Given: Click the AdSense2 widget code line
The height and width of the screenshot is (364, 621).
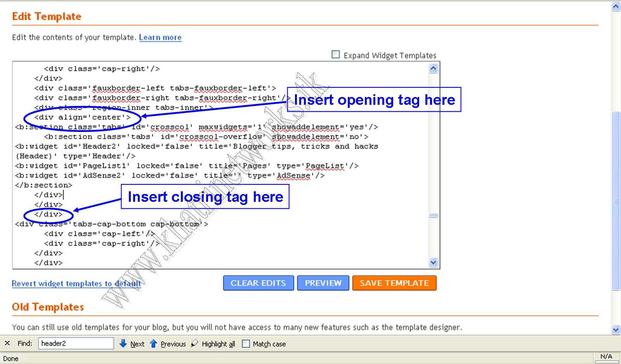Looking at the screenshot, I should pyautogui.click(x=170, y=175).
